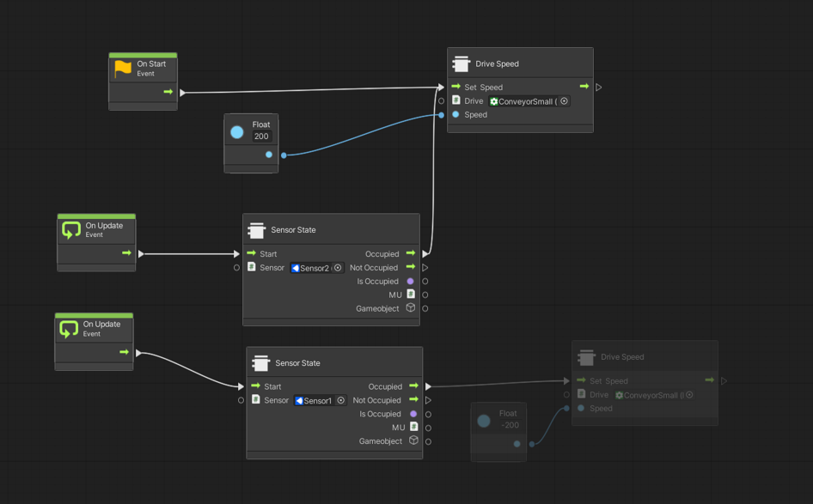The image size is (813, 504).
Task: Click the node icon beside the top Drive Speed title
Action: pos(462,64)
